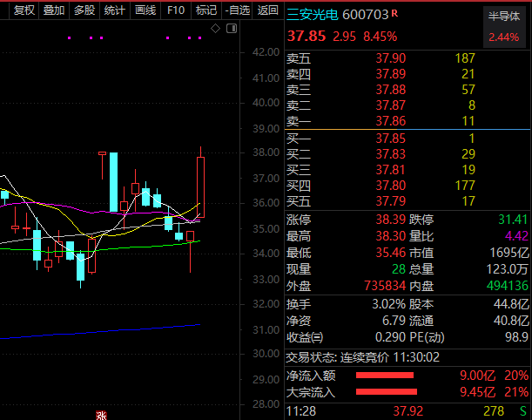
Task: Select 买一 price 37.85
Action: pyautogui.click(x=391, y=139)
